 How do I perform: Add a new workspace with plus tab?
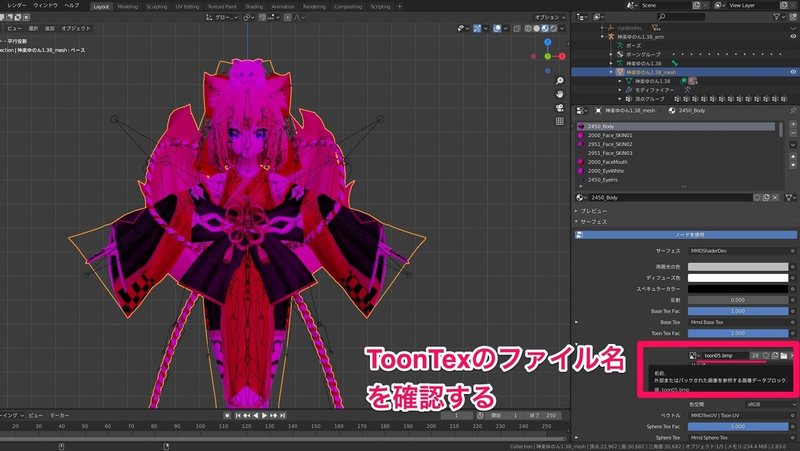tap(399, 7)
